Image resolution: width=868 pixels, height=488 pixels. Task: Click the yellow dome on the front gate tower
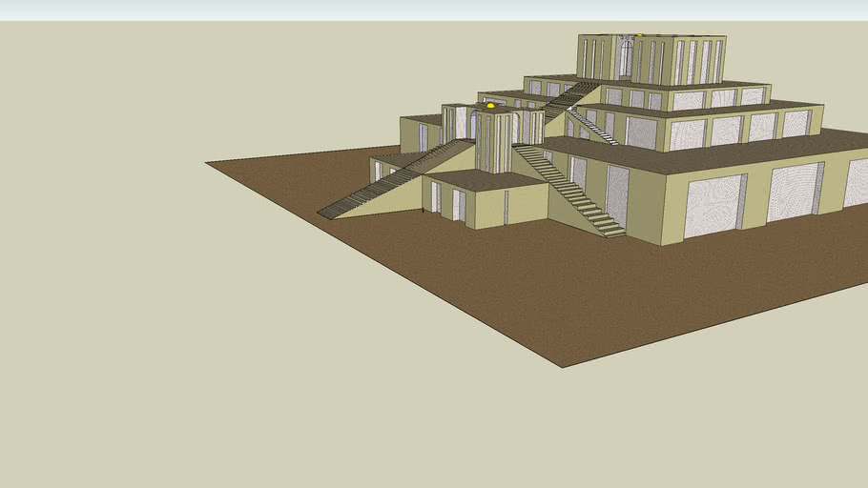pos(490,106)
